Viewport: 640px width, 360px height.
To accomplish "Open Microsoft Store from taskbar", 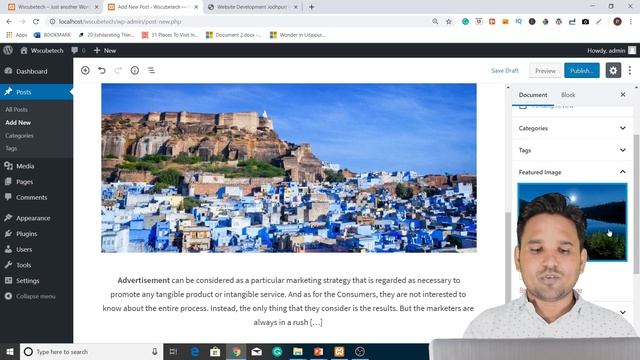I will coord(215,351).
